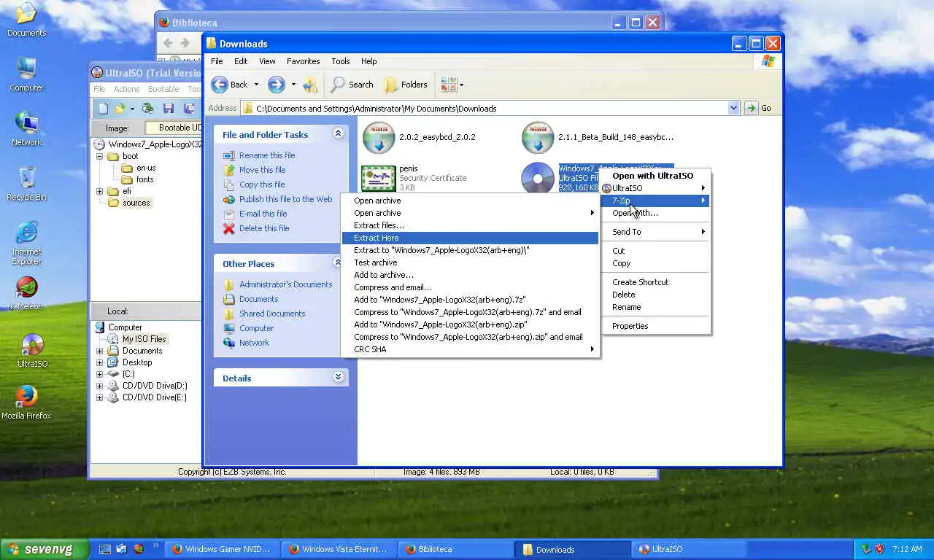Open the File menu in Downloads window
This screenshot has width=934, height=560.
tap(217, 61)
